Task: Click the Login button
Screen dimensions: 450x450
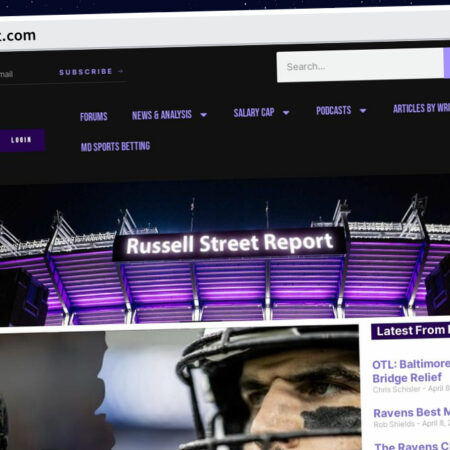Action: click(x=21, y=140)
